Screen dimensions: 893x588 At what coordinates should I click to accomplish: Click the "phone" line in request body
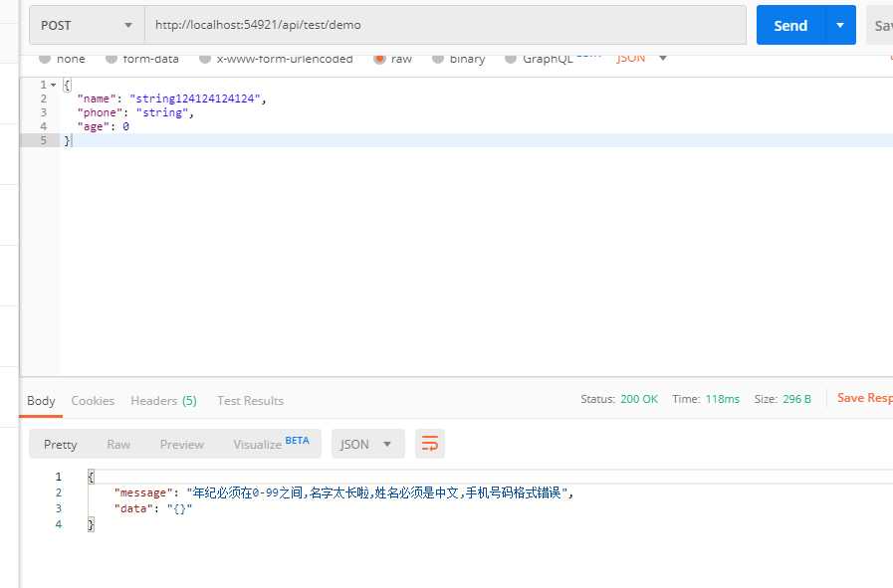(x=135, y=112)
